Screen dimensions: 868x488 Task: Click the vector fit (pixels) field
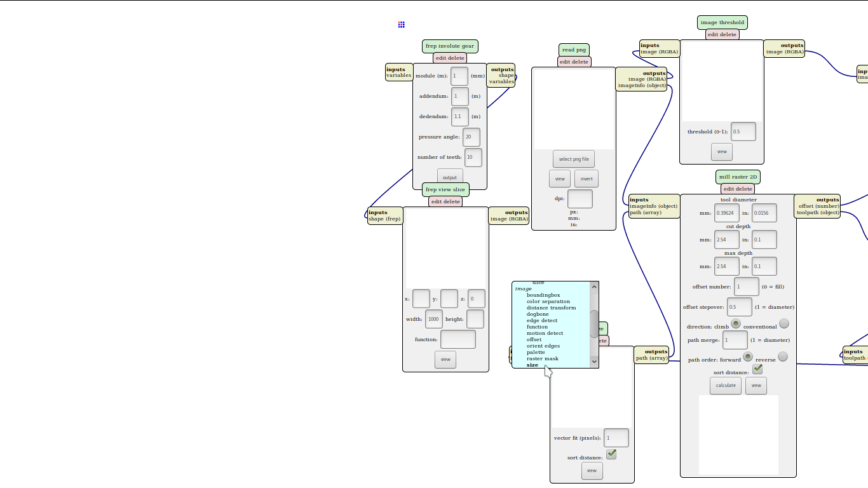[x=616, y=438]
